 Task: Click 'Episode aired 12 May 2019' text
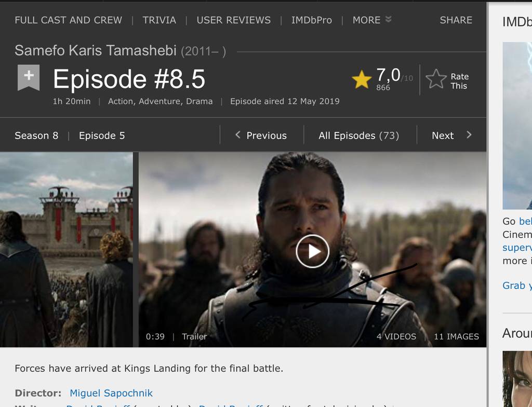[x=285, y=101]
